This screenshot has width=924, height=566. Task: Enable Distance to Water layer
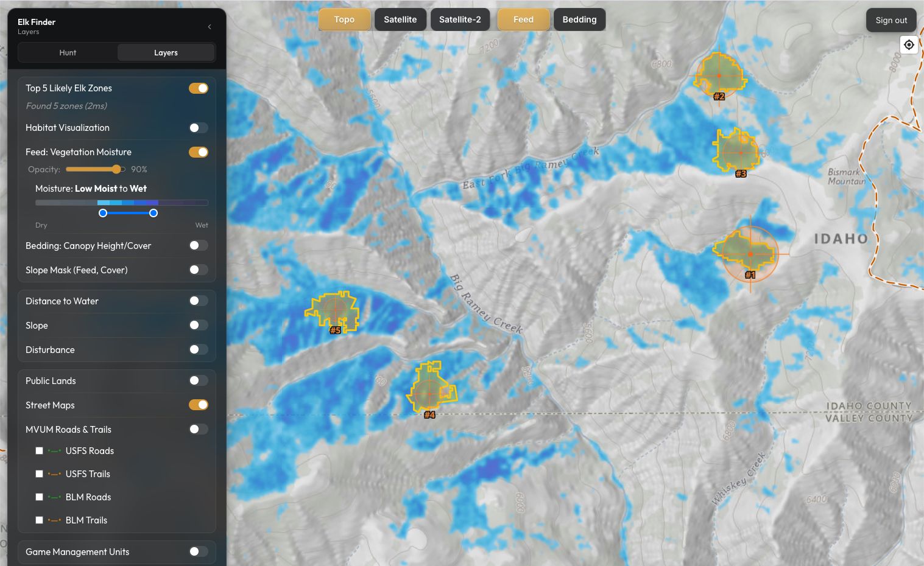[x=199, y=301]
